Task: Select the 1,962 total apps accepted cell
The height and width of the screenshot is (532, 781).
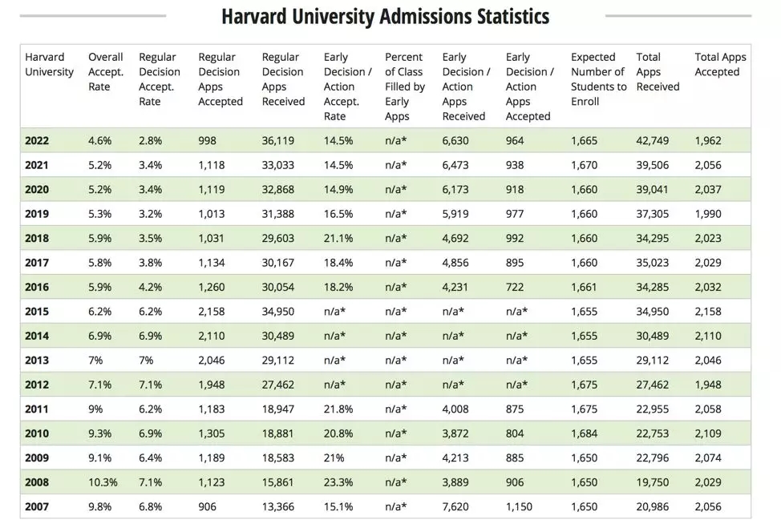Action: point(708,141)
